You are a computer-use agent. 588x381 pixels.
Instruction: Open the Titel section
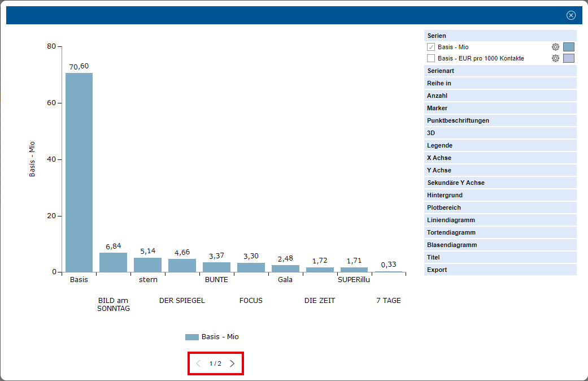[x=500, y=257]
